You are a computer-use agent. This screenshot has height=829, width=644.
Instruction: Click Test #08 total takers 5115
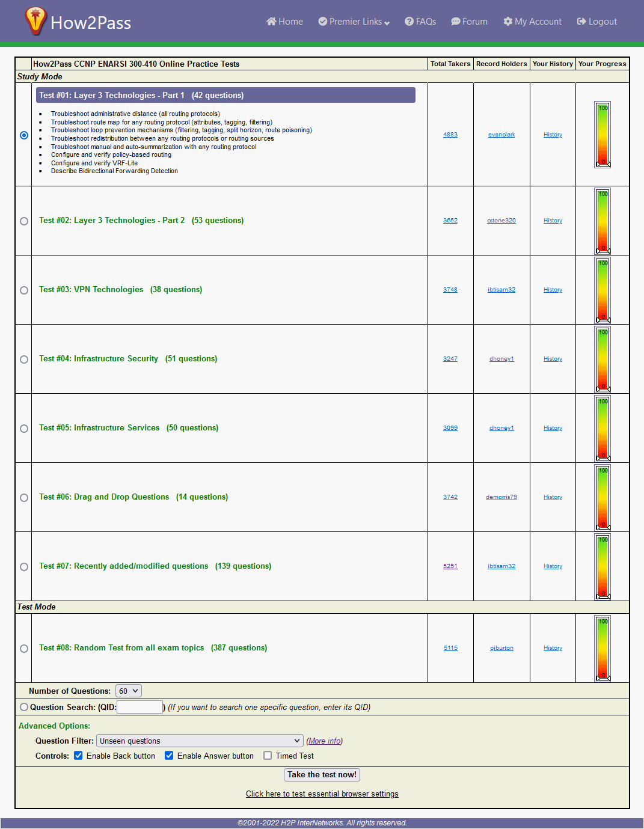tap(450, 648)
